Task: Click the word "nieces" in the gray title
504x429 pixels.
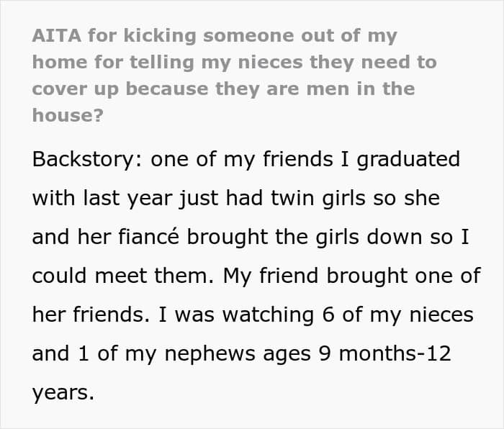Action: tap(270, 63)
